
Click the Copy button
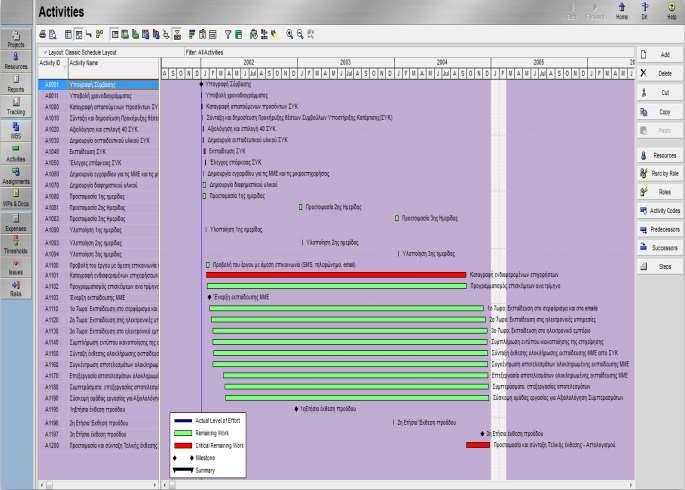[x=660, y=112]
